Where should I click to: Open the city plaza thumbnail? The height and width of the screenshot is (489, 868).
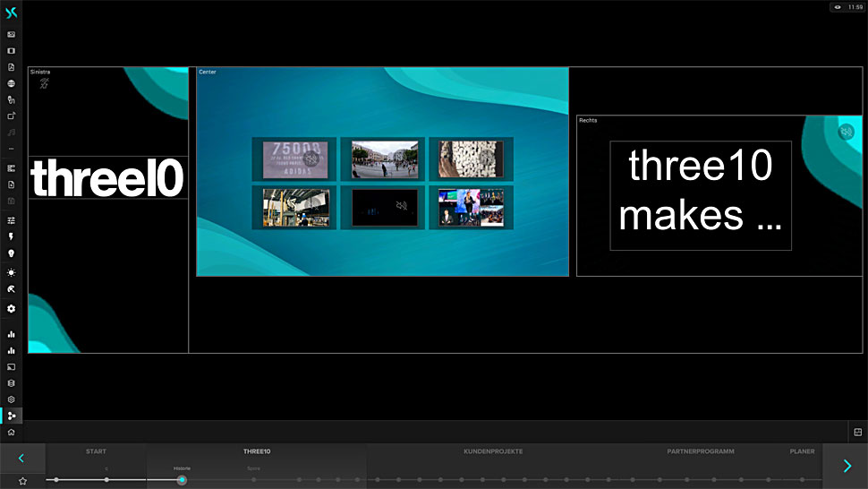coord(384,159)
